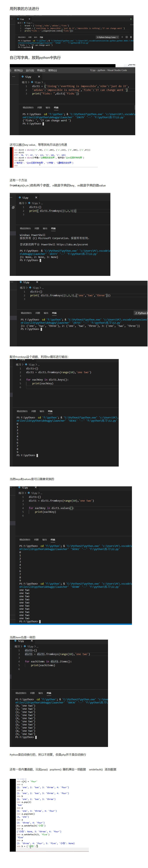The width and height of the screenshot is (148, 868).
Task: Select 终端 tab below the dict1.values() loop
Action: (x=53, y=539)
